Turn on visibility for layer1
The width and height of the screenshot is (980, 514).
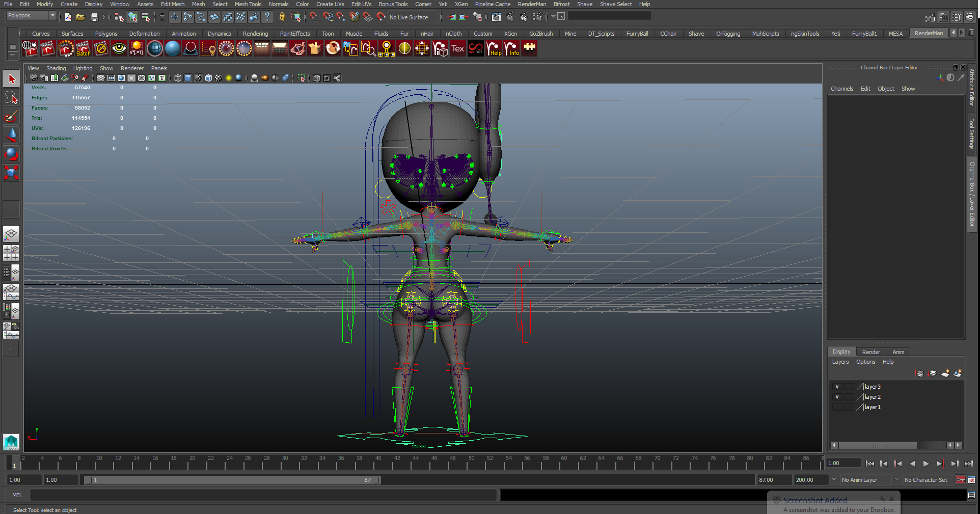[837, 407]
